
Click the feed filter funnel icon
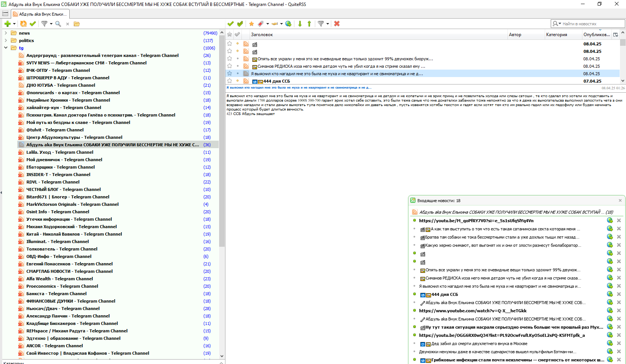point(44,24)
